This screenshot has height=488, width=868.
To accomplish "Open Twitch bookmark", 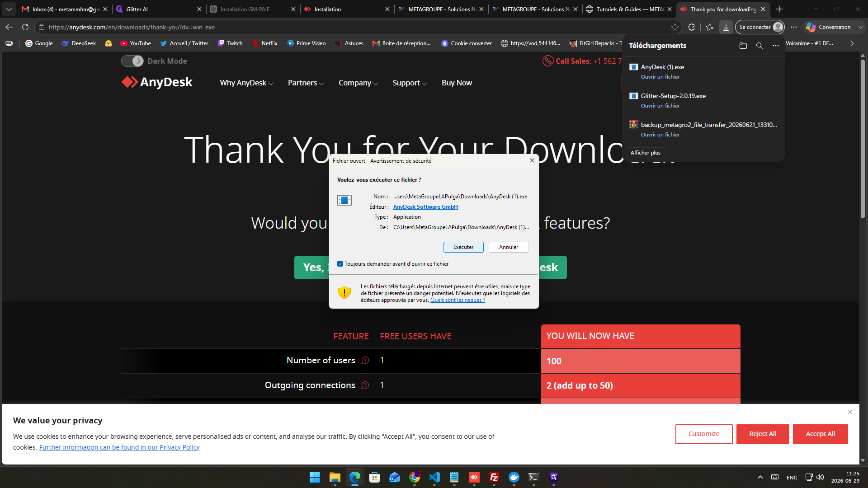I will coord(230,43).
